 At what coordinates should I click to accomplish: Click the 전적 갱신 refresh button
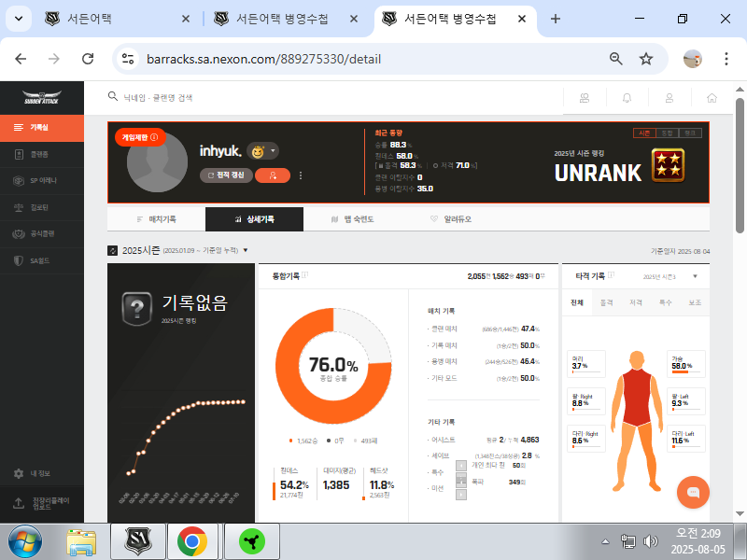tap(224, 175)
